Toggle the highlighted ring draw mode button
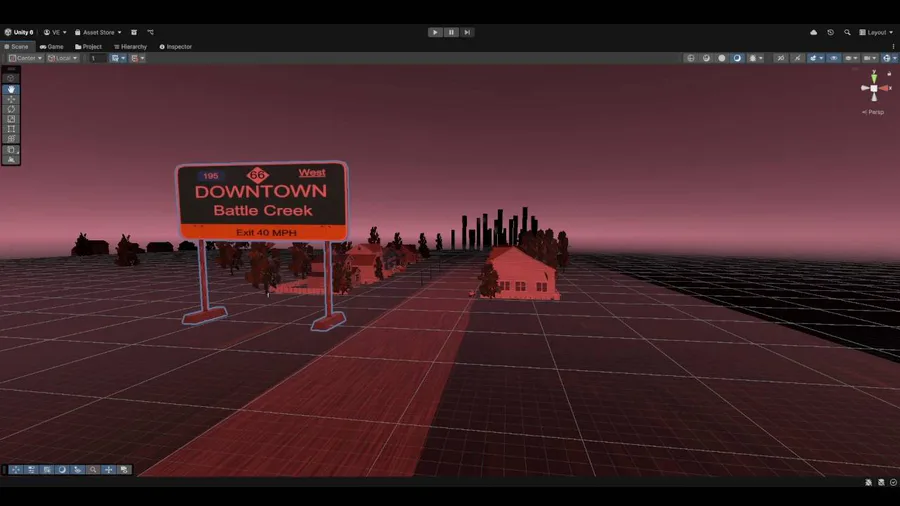This screenshot has height=506, width=900. (737, 58)
